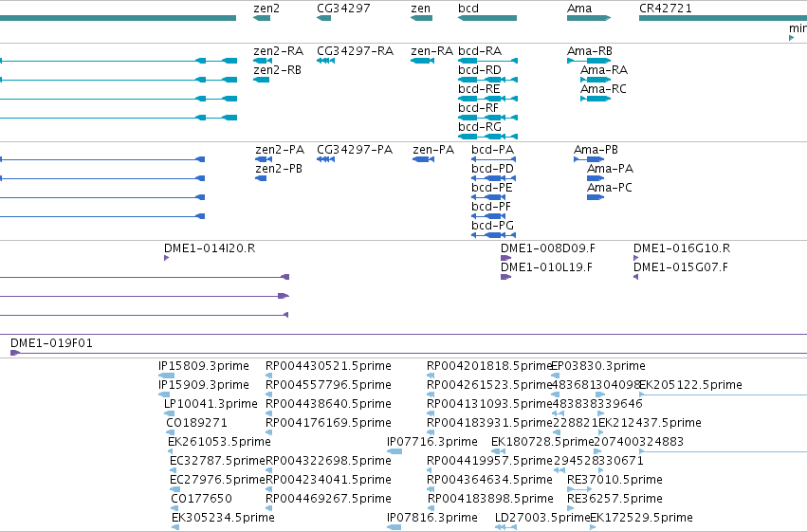Select the DME1-015G07.F clone end
807x532 pixels.
tap(635, 277)
